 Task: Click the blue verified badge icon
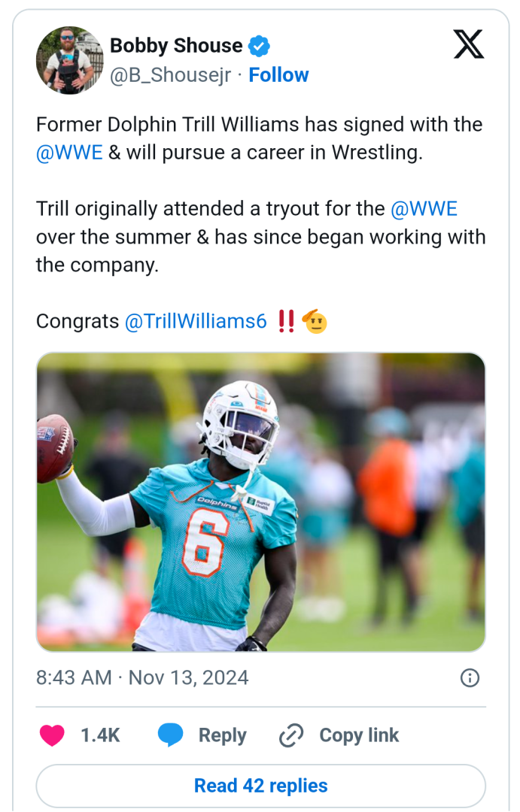click(x=260, y=46)
